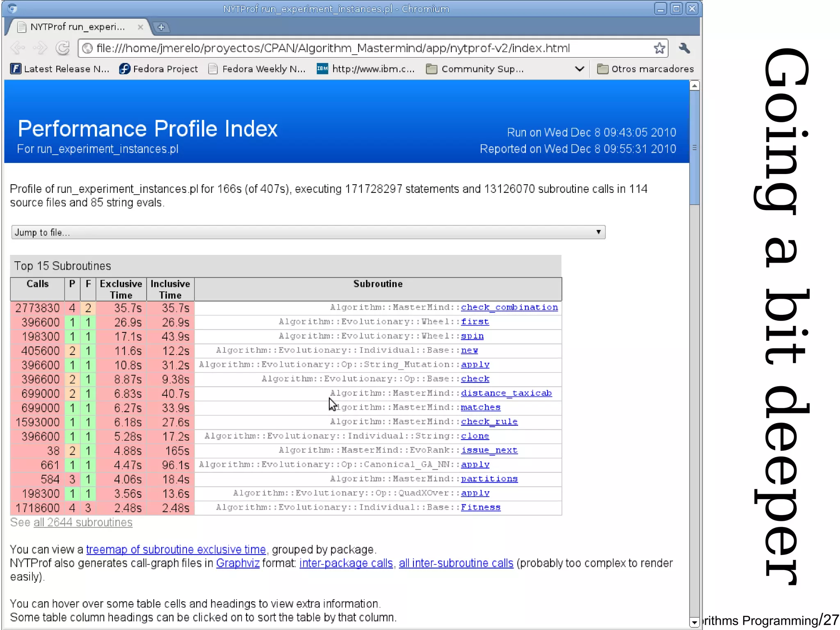Open the Community Support bookmarks folder

coord(475,69)
